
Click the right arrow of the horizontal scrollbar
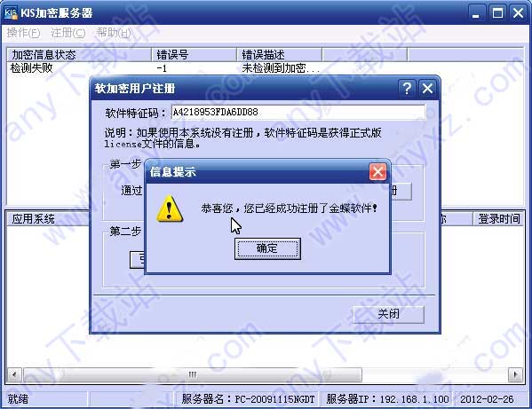coord(515,374)
